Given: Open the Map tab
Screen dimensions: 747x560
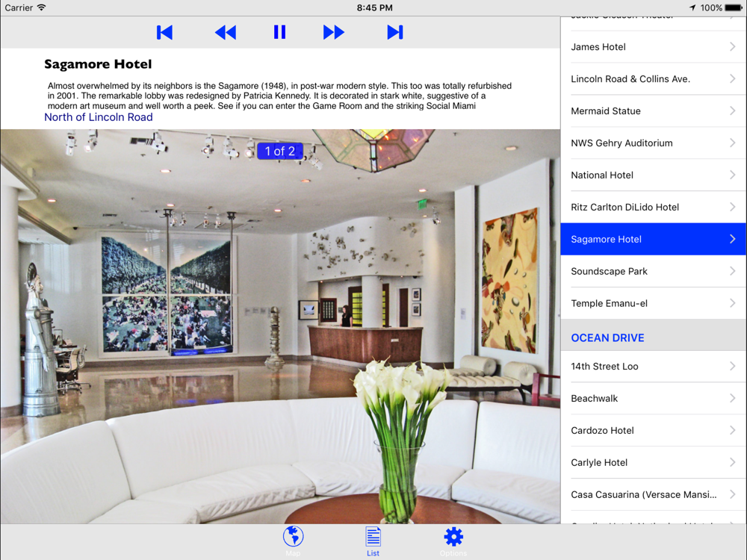Looking at the screenshot, I should click(x=293, y=541).
